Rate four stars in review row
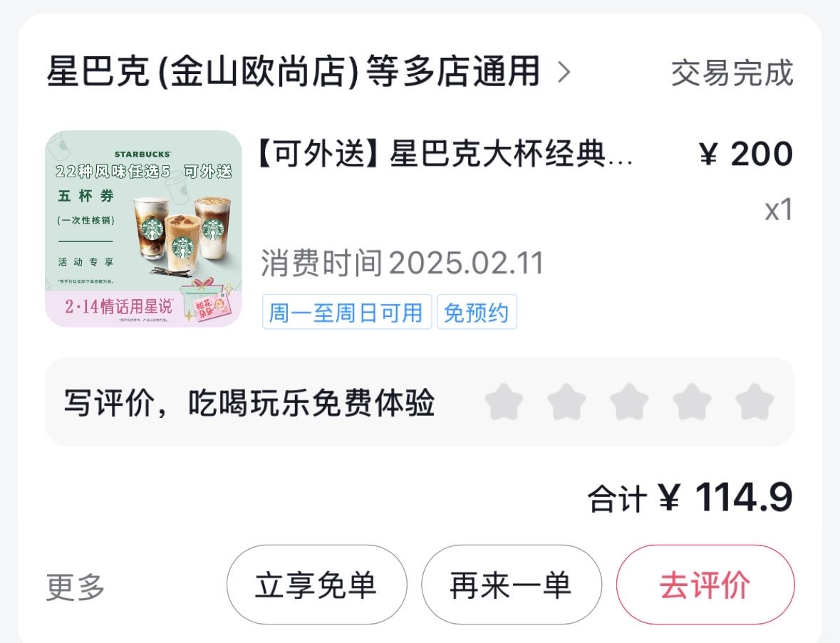Screen dimensions: 840x643 692,402
